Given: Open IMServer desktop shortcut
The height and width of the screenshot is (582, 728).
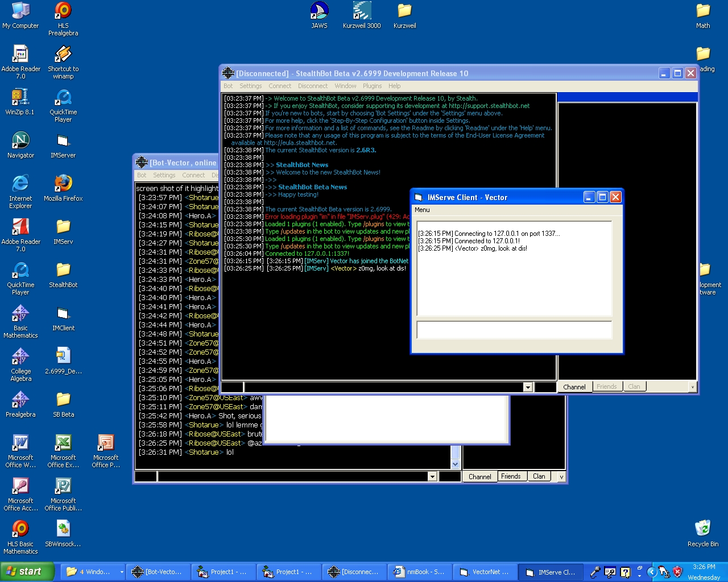Looking at the screenshot, I should [63, 145].
